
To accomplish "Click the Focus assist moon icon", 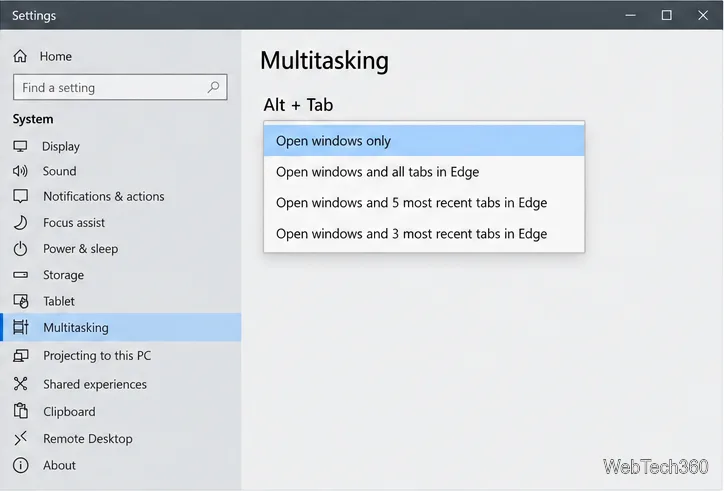I will 20,223.
